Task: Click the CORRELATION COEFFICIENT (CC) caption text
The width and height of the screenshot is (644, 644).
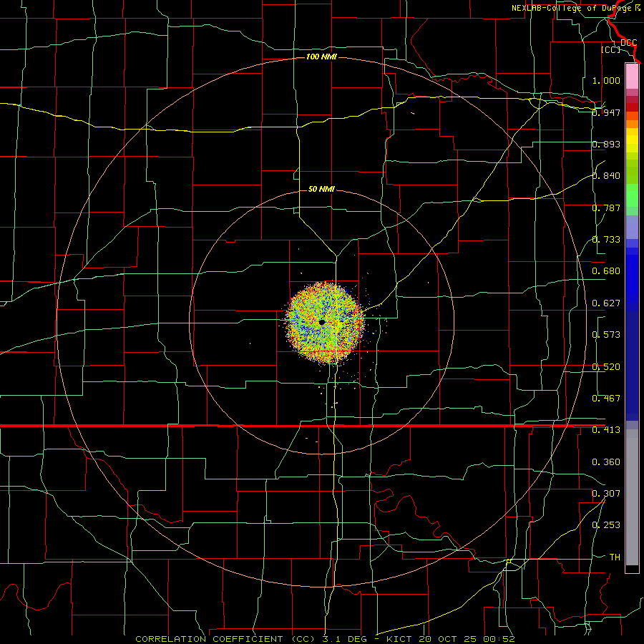Action: click(225, 639)
